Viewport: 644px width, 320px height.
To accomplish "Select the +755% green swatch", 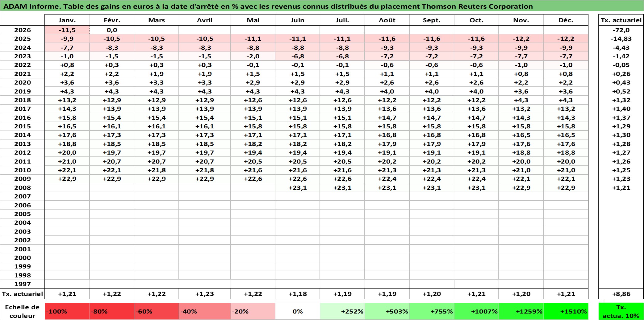I will 432,311.
